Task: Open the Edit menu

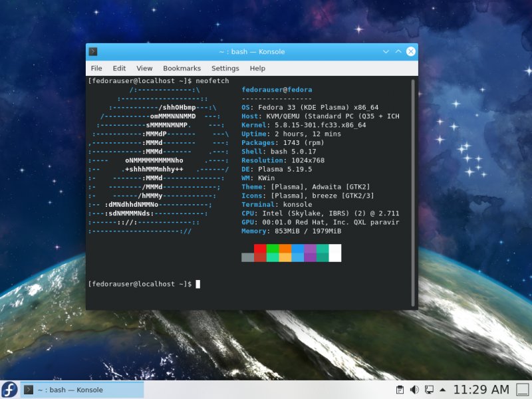Action: [x=119, y=68]
